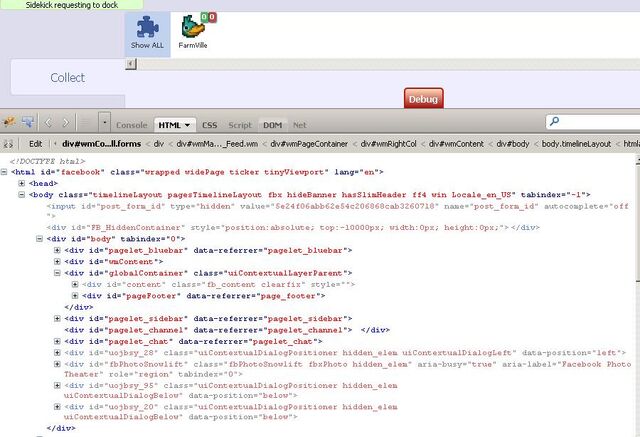This screenshot has width=640, height=437.
Task: Click the DOCTYPE html line
Action: 48,161
